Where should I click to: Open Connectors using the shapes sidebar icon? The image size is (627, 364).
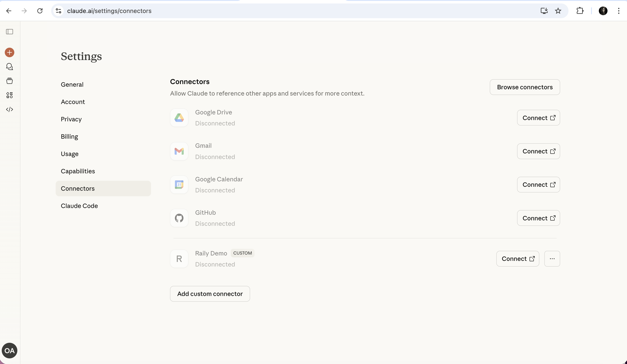pyautogui.click(x=10, y=95)
